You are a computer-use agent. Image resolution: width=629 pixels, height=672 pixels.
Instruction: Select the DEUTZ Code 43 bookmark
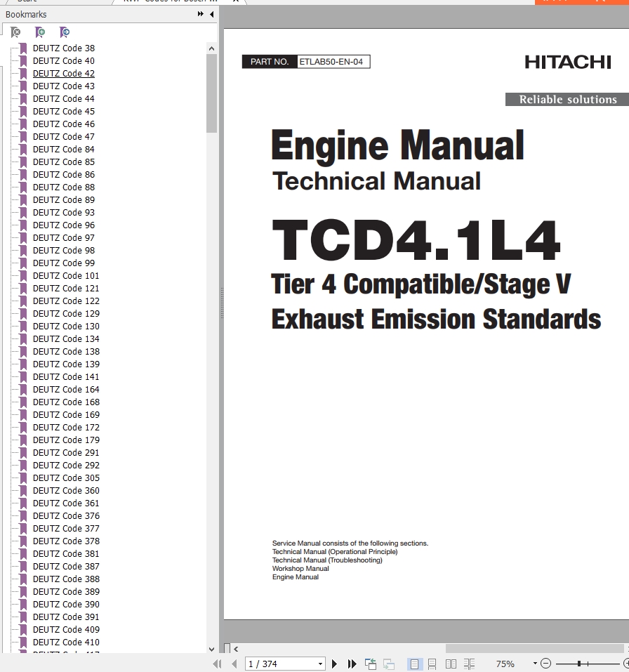pos(64,86)
